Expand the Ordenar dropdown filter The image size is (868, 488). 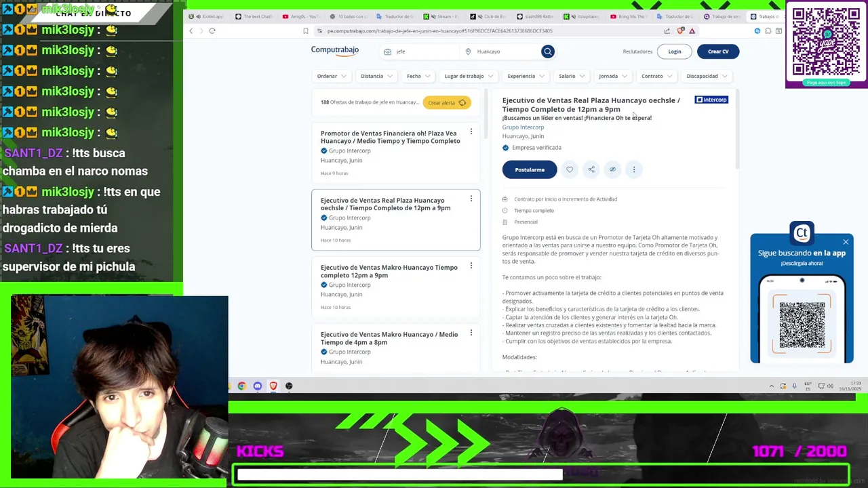click(x=332, y=76)
